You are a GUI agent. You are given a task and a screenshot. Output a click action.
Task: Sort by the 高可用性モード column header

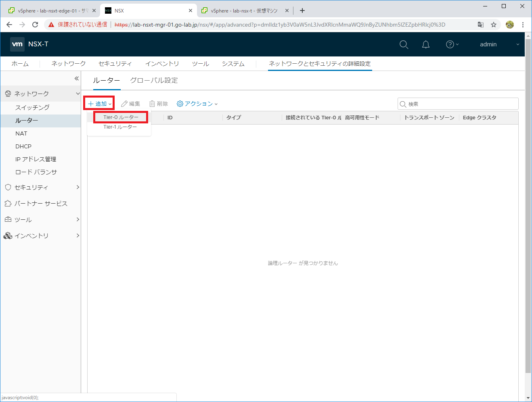tap(362, 118)
